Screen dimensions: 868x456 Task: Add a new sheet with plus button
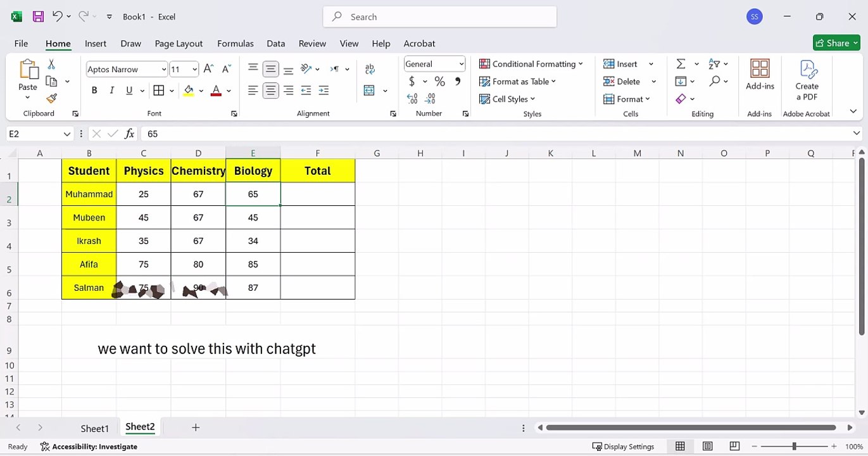(196, 427)
